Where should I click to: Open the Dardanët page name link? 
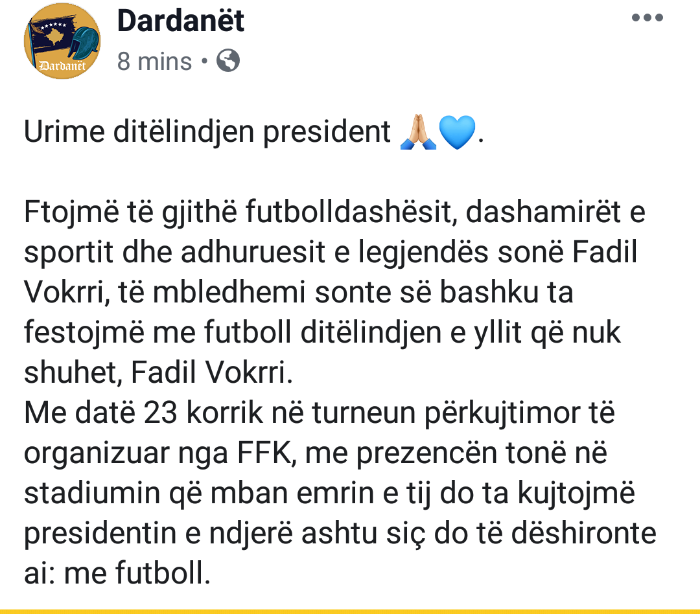(181, 21)
